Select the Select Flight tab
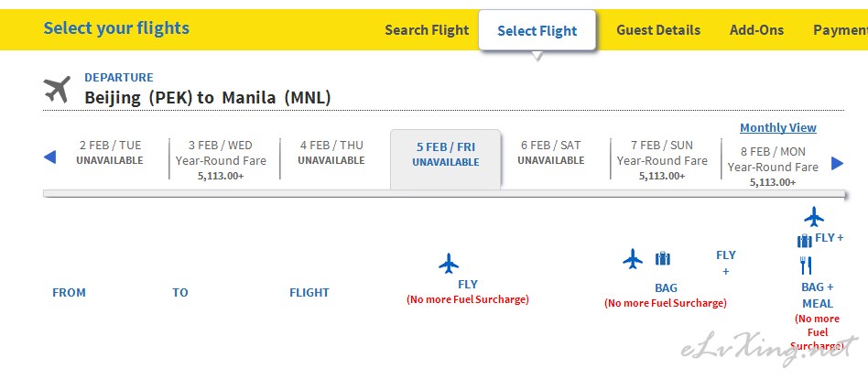This screenshot has width=868, height=379. [537, 31]
